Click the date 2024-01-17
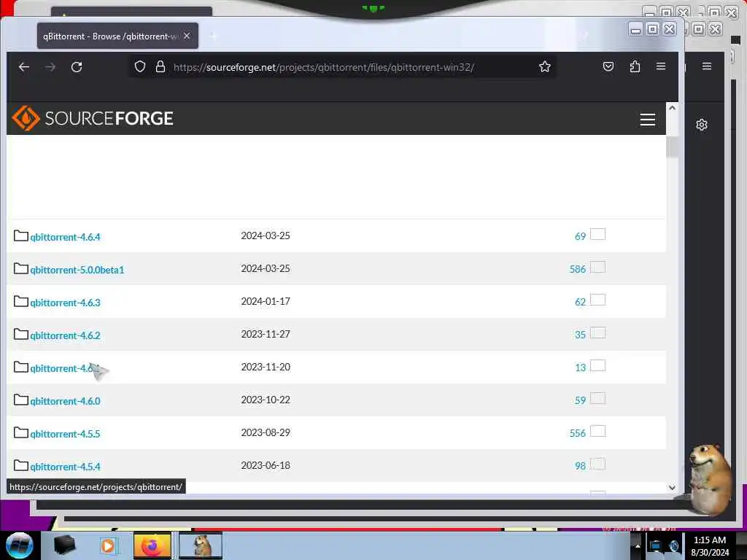This screenshot has height=560, width=747. click(266, 301)
